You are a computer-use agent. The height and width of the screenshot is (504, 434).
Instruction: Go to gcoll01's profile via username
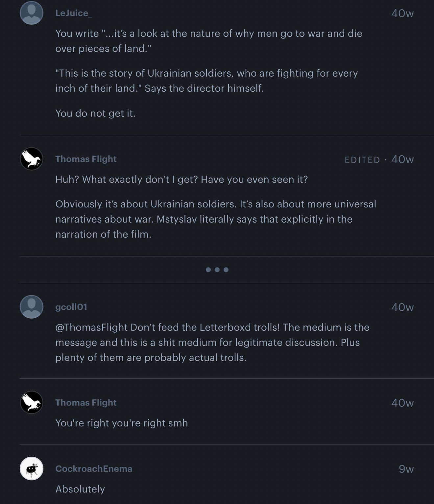pos(71,307)
